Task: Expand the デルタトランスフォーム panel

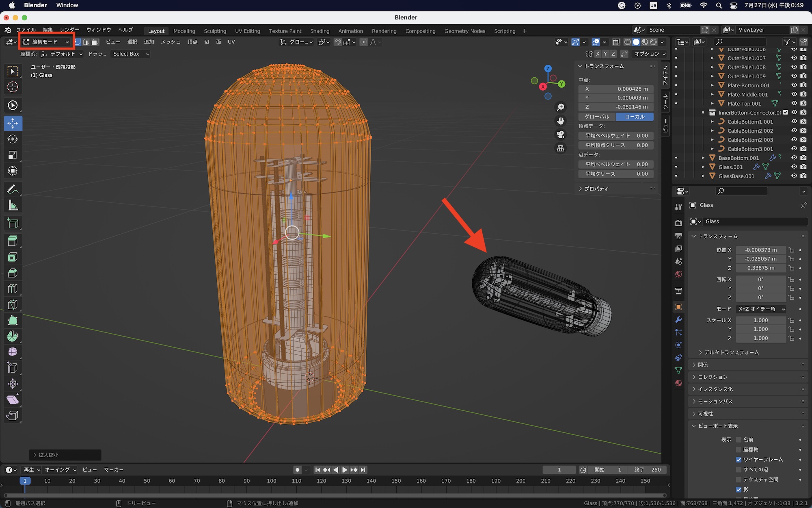Action: click(x=731, y=352)
